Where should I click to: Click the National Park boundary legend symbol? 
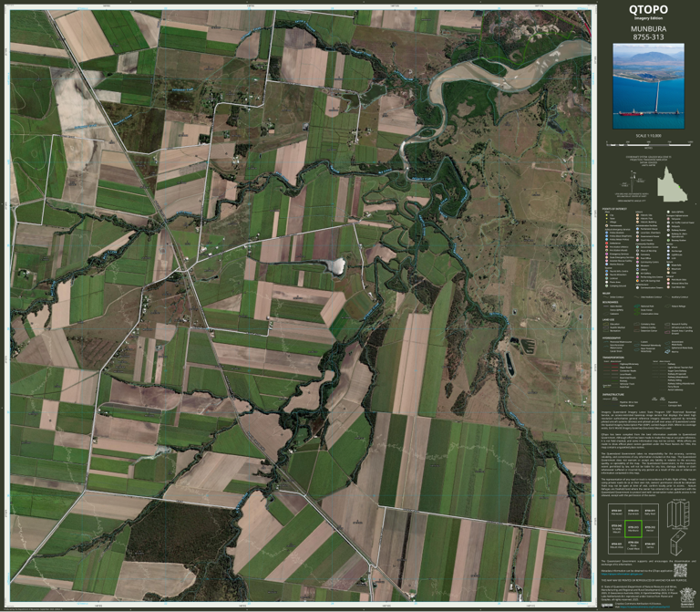pyautogui.click(x=637, y=306)
